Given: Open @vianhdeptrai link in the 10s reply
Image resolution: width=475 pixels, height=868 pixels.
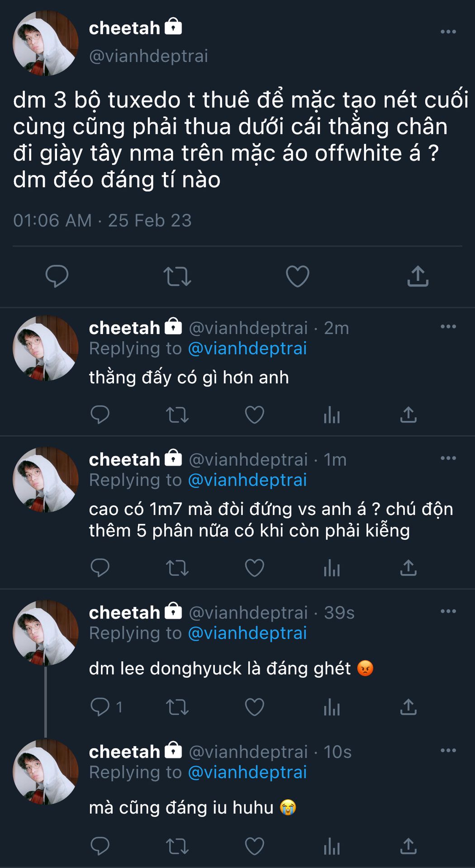Looking at the screenshot, I should [x=247, y=773].
